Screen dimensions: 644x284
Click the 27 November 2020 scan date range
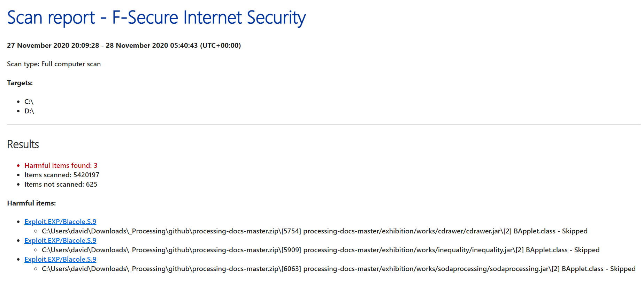[x=124, y=45]
